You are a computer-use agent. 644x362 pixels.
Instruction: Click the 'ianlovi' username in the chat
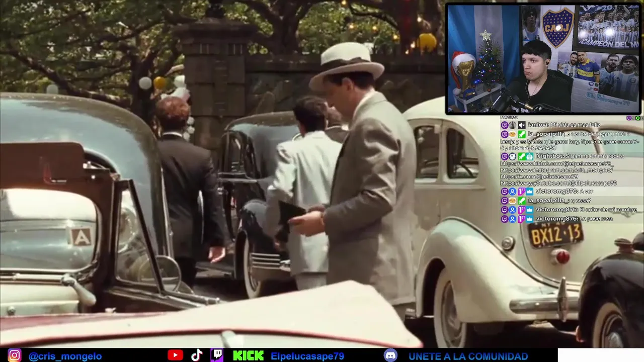[538, 125]
